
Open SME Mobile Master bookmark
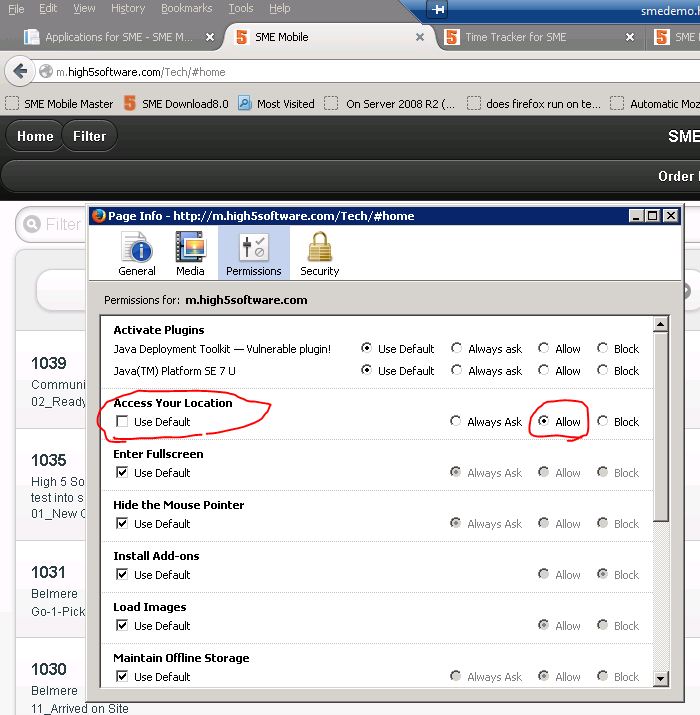pyautogui.click(x=59, y=104)
